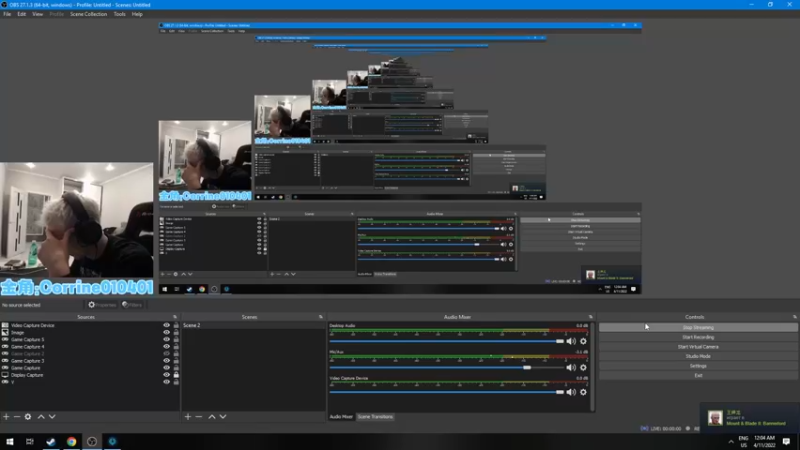Open the Help menu
Image resolution: width=800 pixels, height=450 pixels.
(x=137, y=14)
